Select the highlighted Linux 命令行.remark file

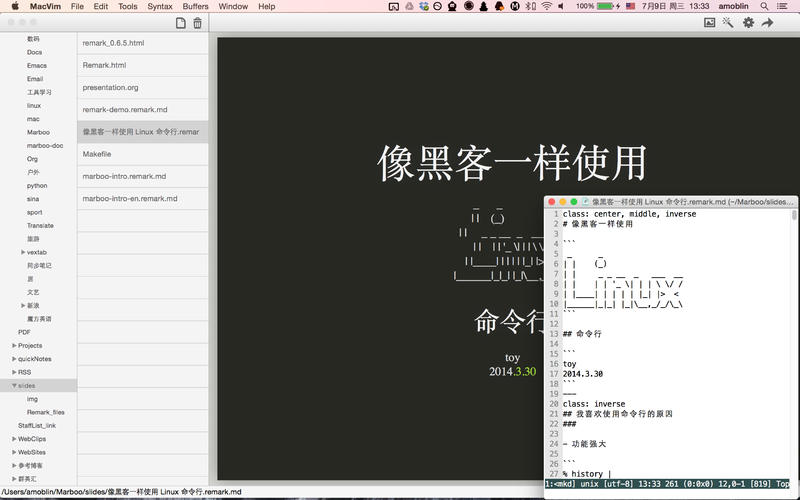pos(143,132)
